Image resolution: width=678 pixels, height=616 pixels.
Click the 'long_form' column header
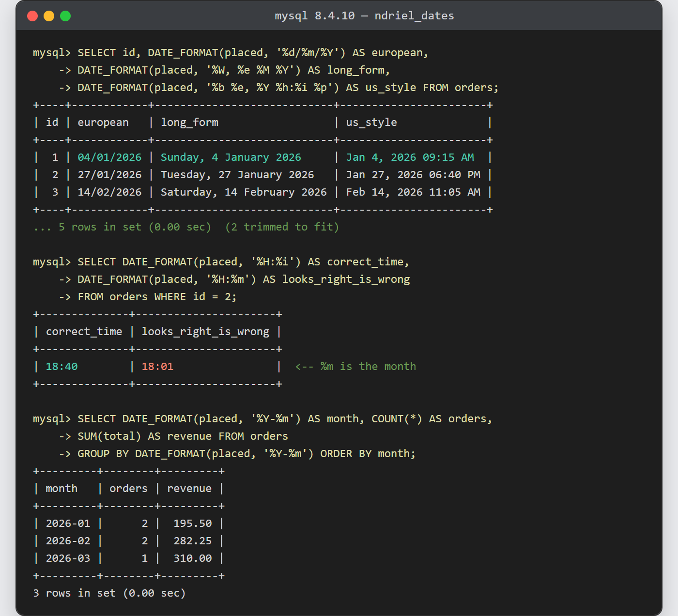(x=189, y=123)
